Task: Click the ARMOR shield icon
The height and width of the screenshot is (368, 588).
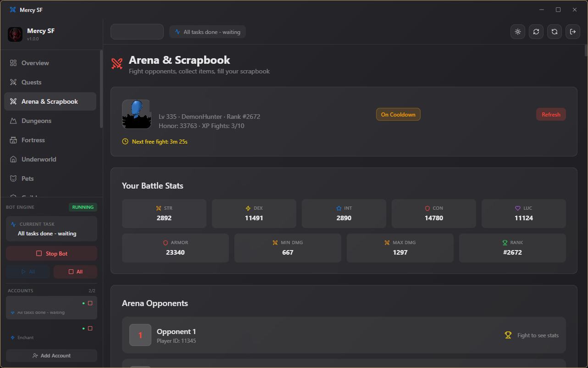Action: [166, 243]
